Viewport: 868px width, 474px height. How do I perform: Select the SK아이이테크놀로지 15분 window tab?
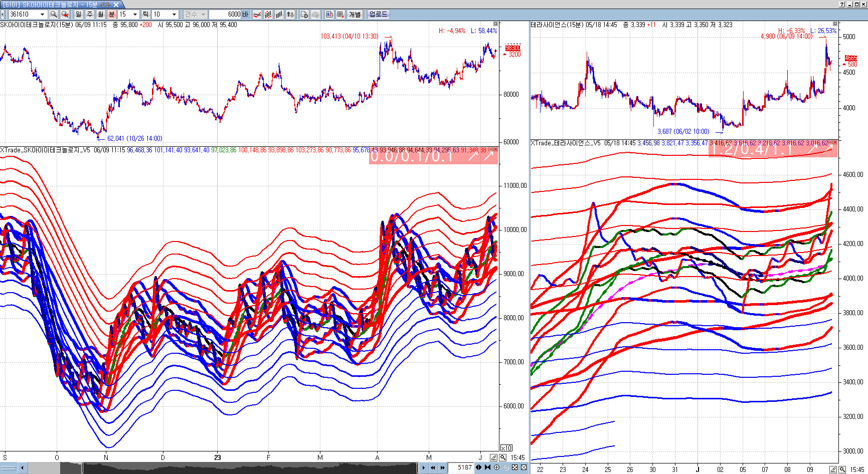tap(58, 5)
